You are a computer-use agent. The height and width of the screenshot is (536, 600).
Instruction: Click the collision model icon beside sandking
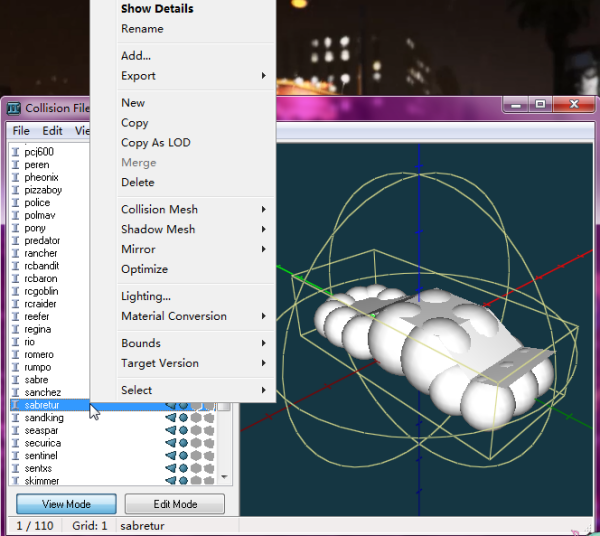tap(15, 417)
